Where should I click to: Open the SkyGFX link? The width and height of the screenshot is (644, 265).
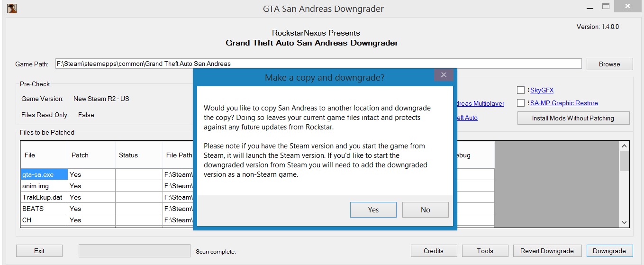point(542,90)
